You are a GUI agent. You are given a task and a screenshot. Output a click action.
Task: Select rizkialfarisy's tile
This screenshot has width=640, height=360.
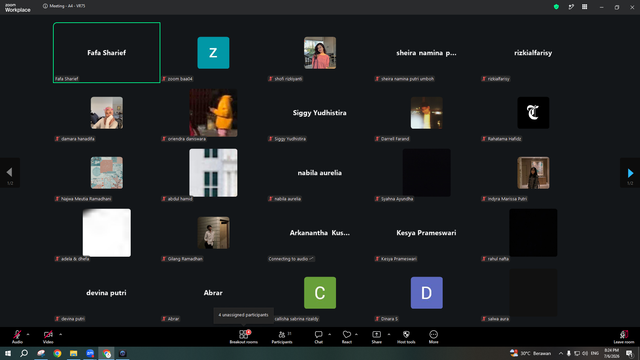[x=533, y=53]
